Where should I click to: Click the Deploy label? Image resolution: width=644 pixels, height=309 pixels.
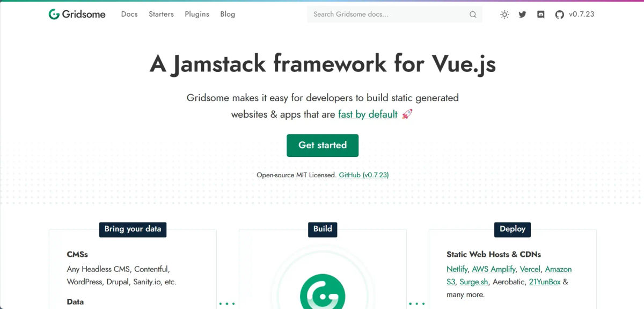[513, 229]
